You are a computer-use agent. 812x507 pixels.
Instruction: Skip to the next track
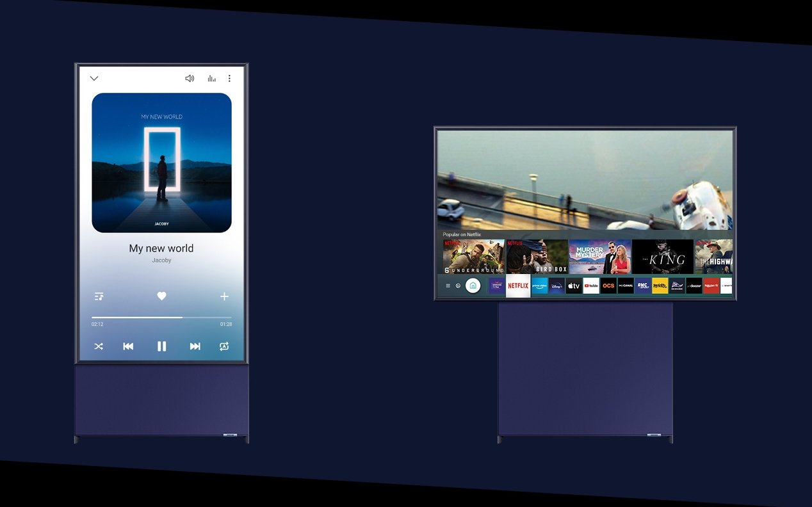(195, 346)
